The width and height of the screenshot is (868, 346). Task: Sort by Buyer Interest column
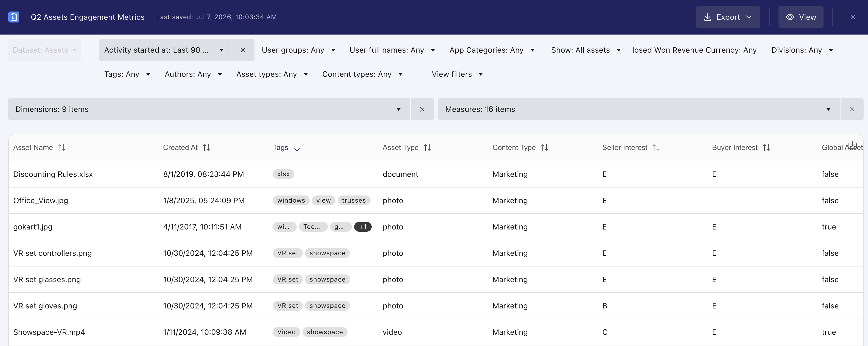(x=766, y=148)
